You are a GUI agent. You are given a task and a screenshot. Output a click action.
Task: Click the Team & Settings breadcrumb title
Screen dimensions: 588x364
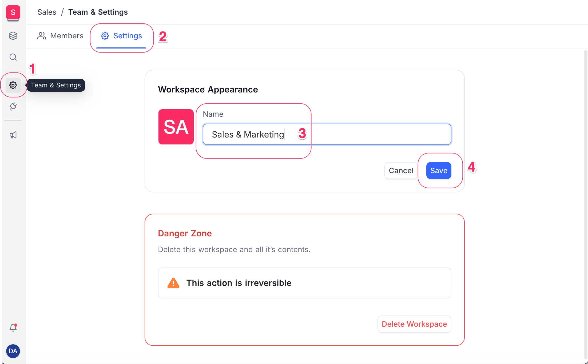[98, 12]
